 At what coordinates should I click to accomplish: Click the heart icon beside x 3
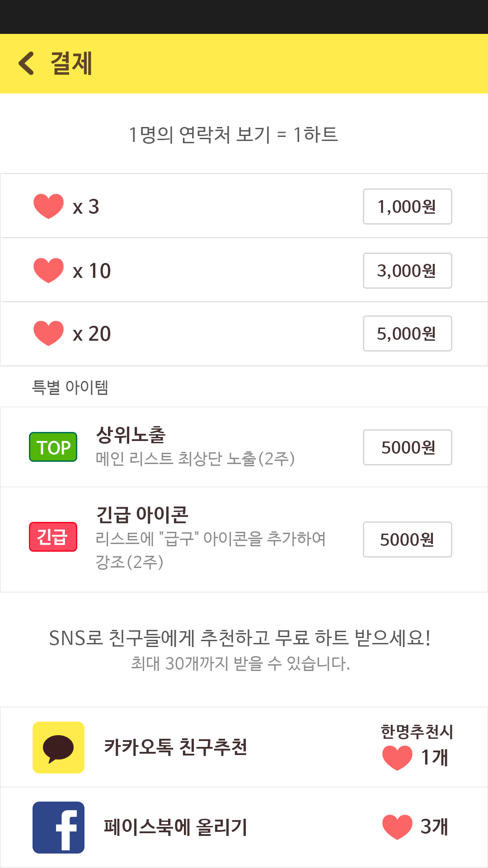click(x=49, y=206)
